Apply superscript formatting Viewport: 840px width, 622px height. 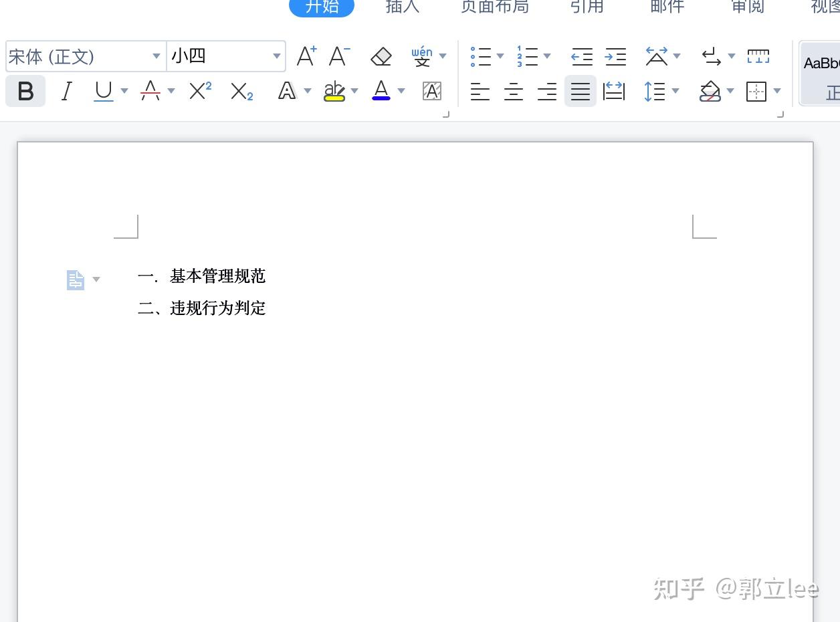coord(200,91)
